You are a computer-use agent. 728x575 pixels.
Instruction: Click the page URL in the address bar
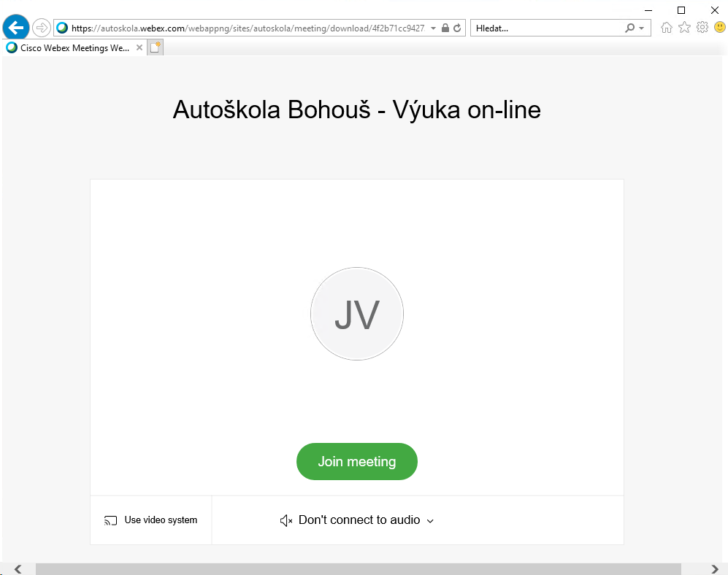[248, 28]
